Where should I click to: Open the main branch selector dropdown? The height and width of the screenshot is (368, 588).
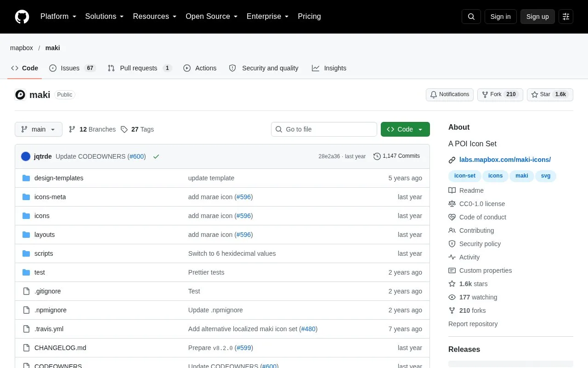[39, 129]
